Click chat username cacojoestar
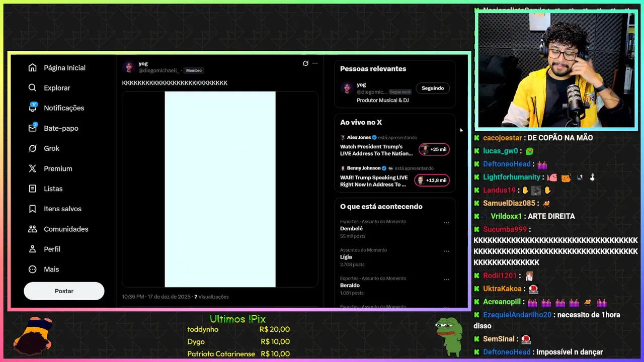644x362 pixels. (x=503, y=138)
